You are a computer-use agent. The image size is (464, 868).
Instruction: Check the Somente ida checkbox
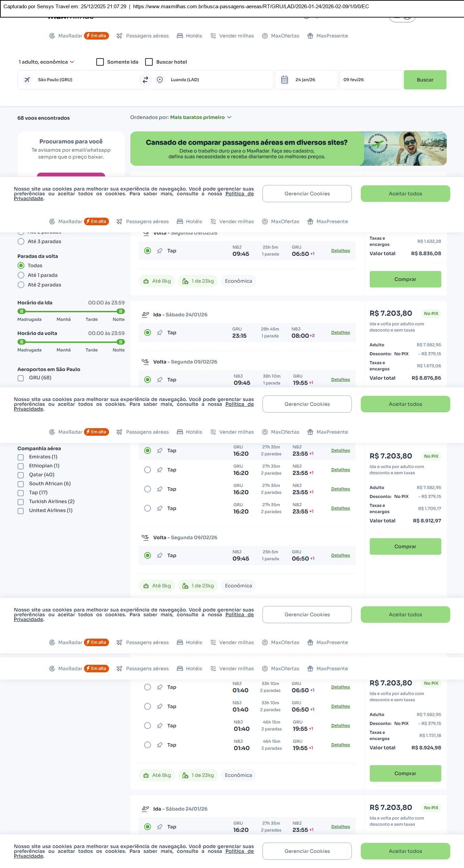click(100, 62)
